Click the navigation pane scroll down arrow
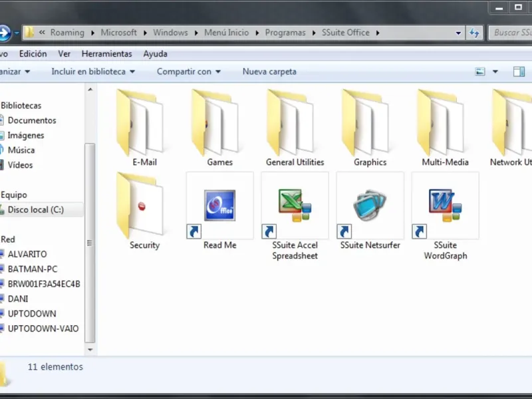Image resolution: width=532 pixels, height=399 pixels. (90, 350)
